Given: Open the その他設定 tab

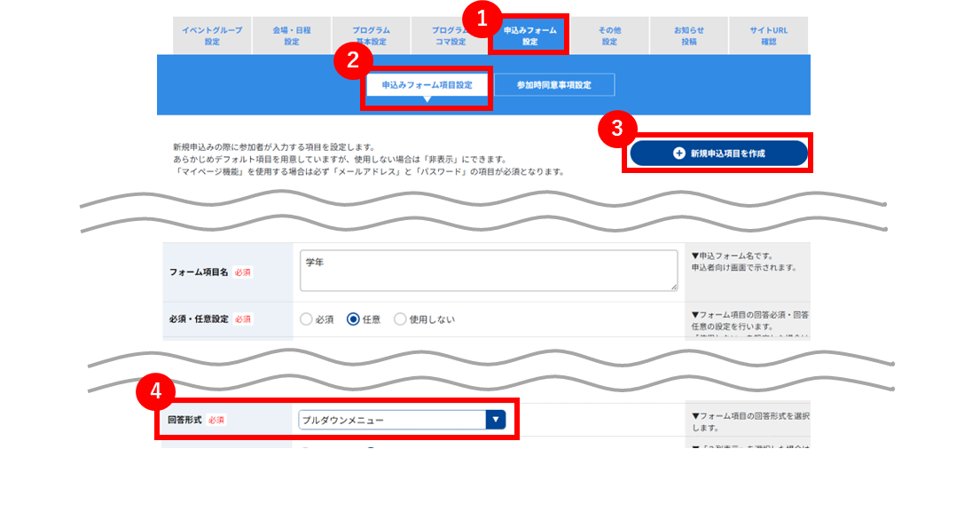Looking at the screenshot, I should [x=609, y=35].
